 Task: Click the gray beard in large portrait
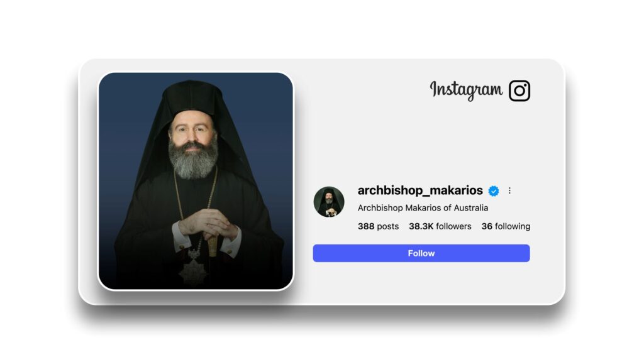[x=192, y=160]
